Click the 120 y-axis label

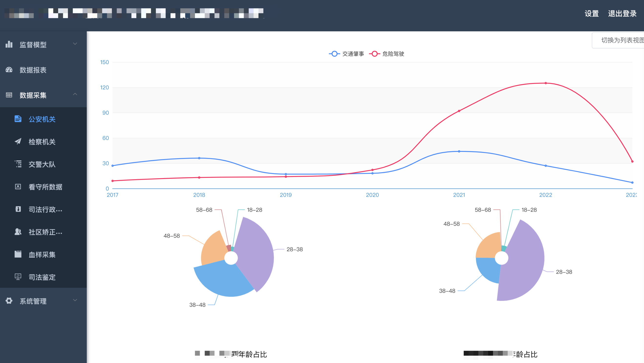click(105, 87)
